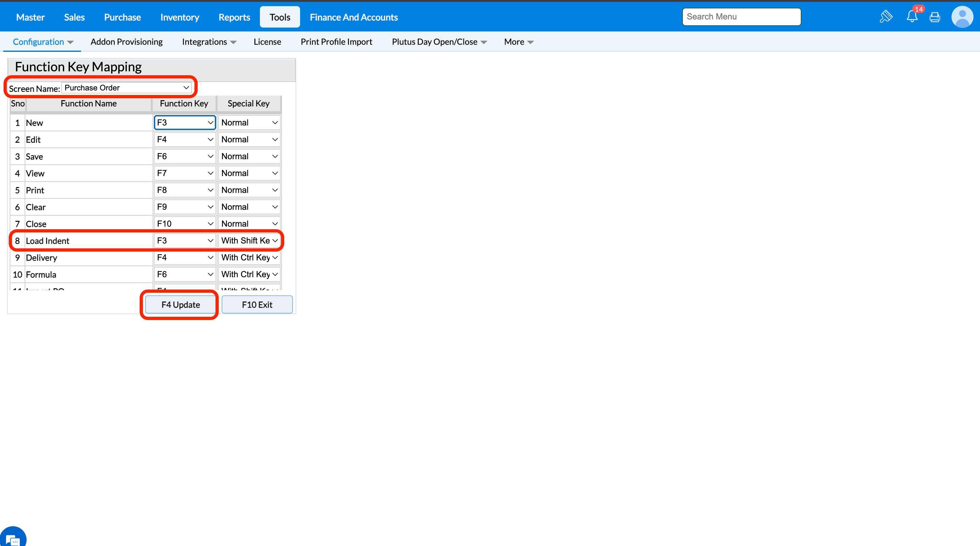Viewport: 980px width, 546px height.
Task: Click the paint brush theme icon
Action: (x=886, y=17)
